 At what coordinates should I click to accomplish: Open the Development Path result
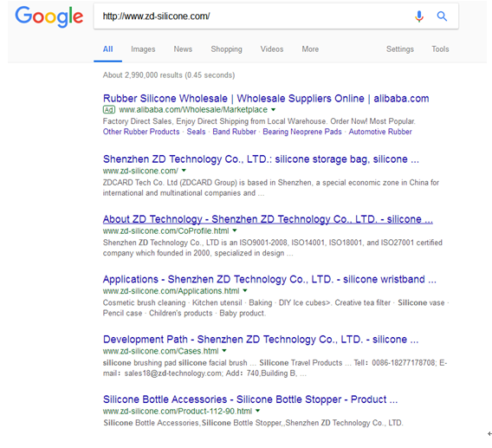261,340
